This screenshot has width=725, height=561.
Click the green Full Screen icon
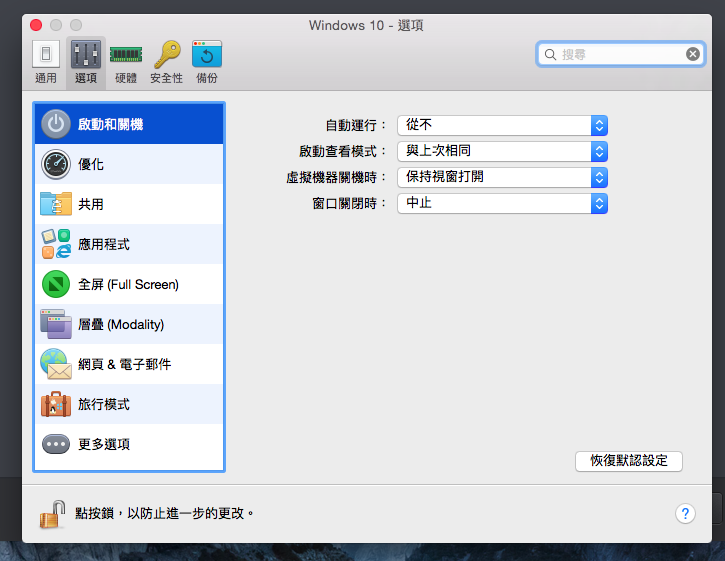(56, 284)
